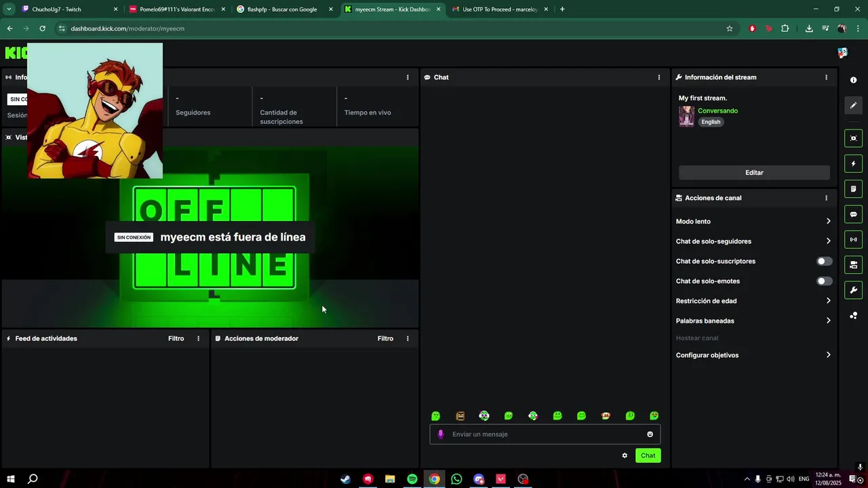Open Filtro in Feed de actividades

pos(176,338)
